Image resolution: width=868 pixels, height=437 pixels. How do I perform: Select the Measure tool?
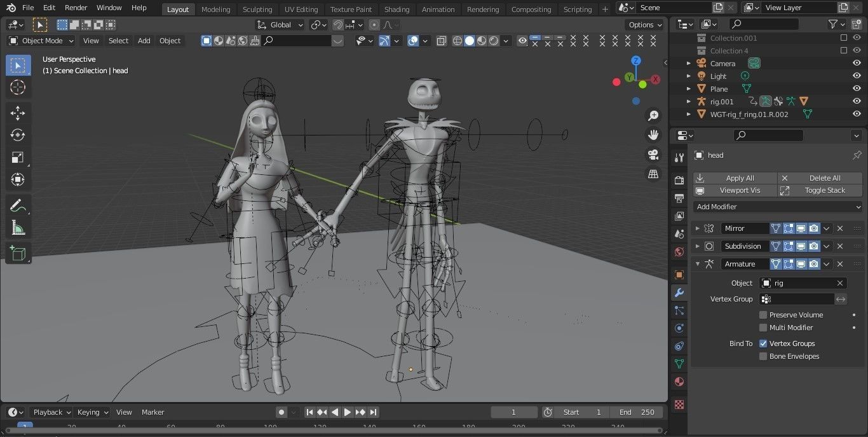pos(18,228)
